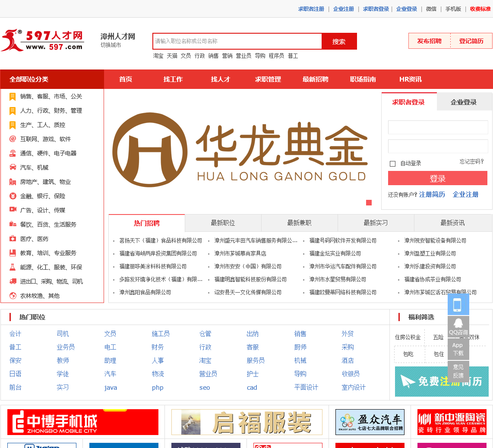Click the 597人才网 logo

click(x=43, y=41)
